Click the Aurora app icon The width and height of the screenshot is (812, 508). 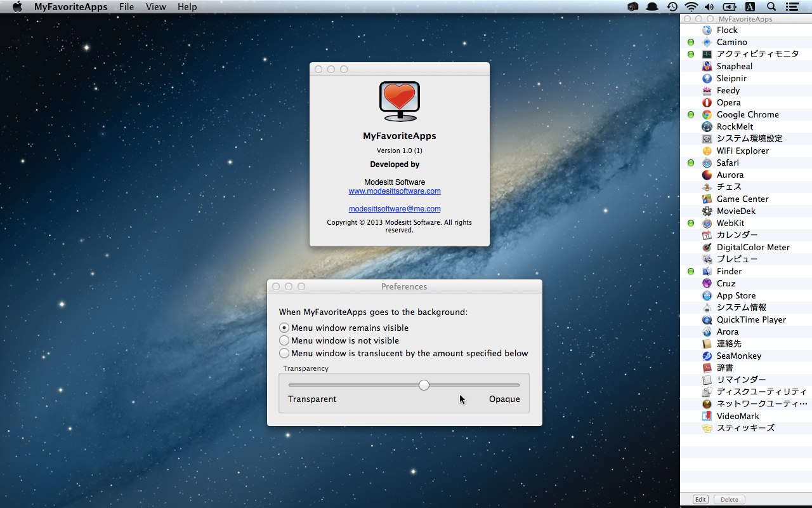707,175
